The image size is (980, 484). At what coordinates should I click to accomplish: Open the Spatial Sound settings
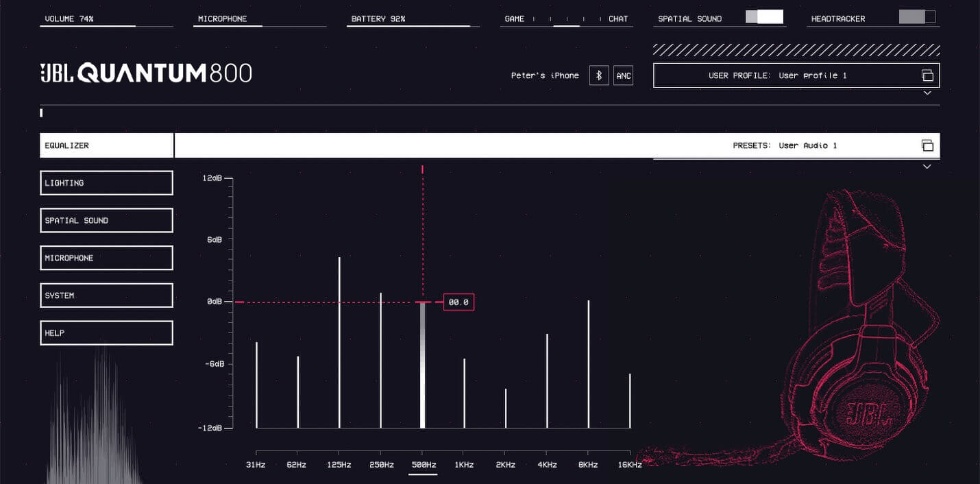[106, 221]
